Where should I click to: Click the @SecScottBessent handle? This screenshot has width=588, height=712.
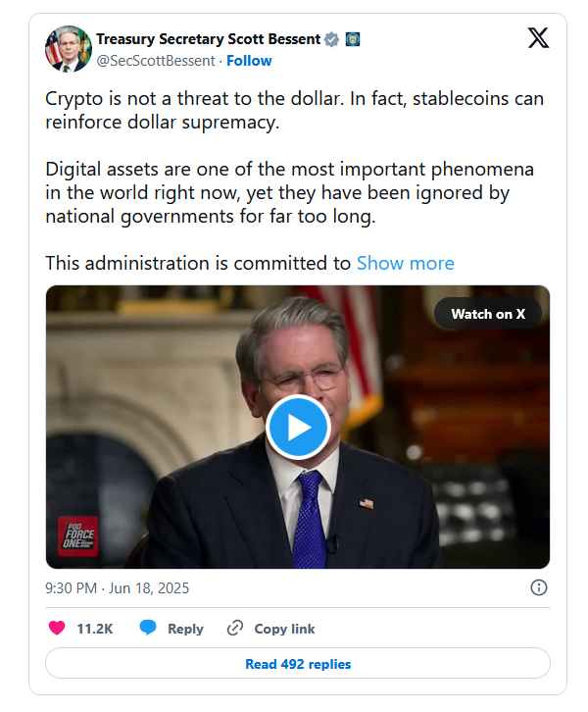156,61
